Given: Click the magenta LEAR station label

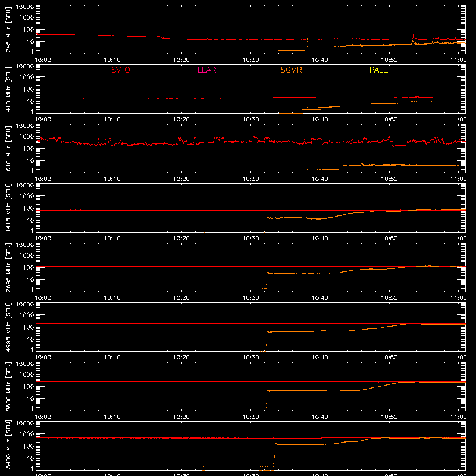Looking at the screenshot, I should point(206,70).
